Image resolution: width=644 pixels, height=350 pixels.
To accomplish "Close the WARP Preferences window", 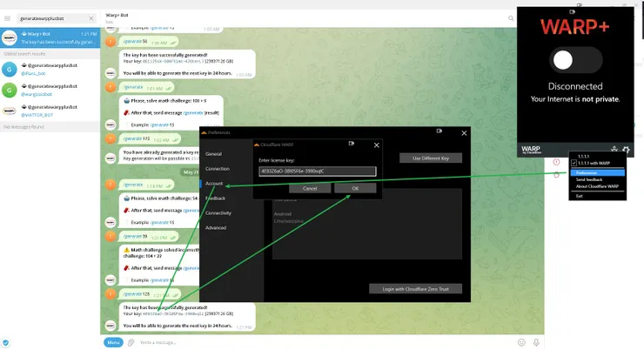I will coord(464,133).
